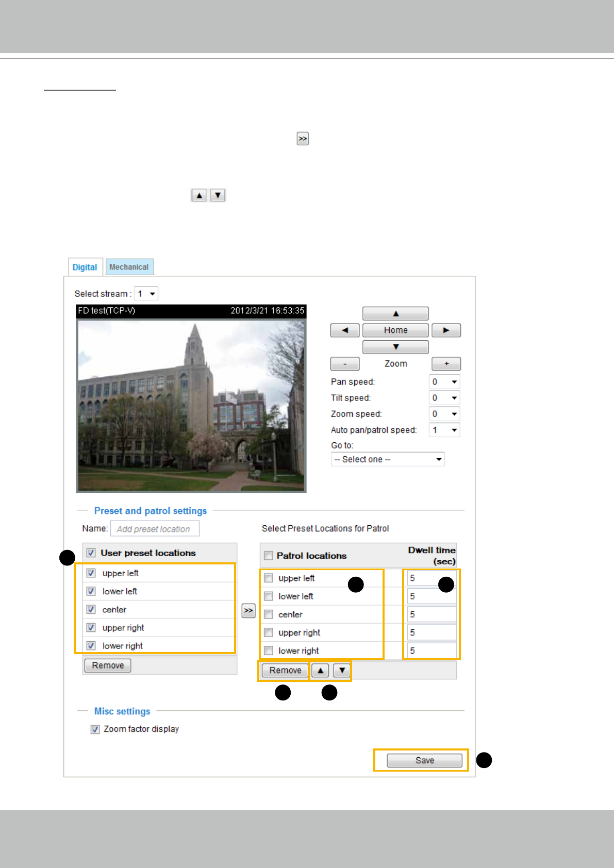Click the zoom out minus button

click(344, 364)
